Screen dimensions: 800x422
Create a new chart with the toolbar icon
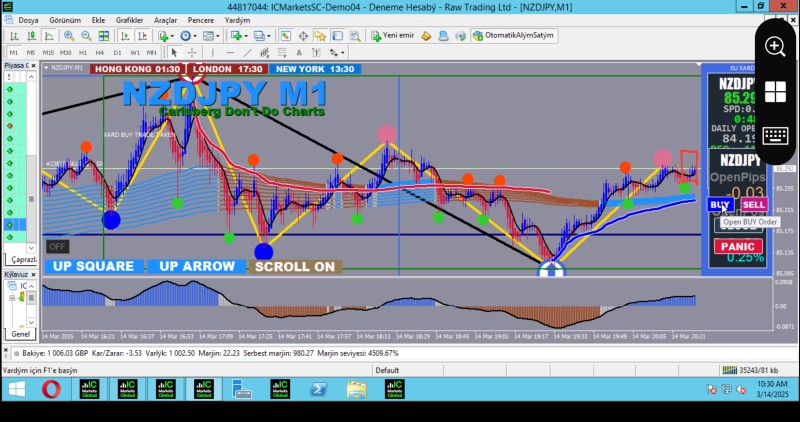pos(236,36)
